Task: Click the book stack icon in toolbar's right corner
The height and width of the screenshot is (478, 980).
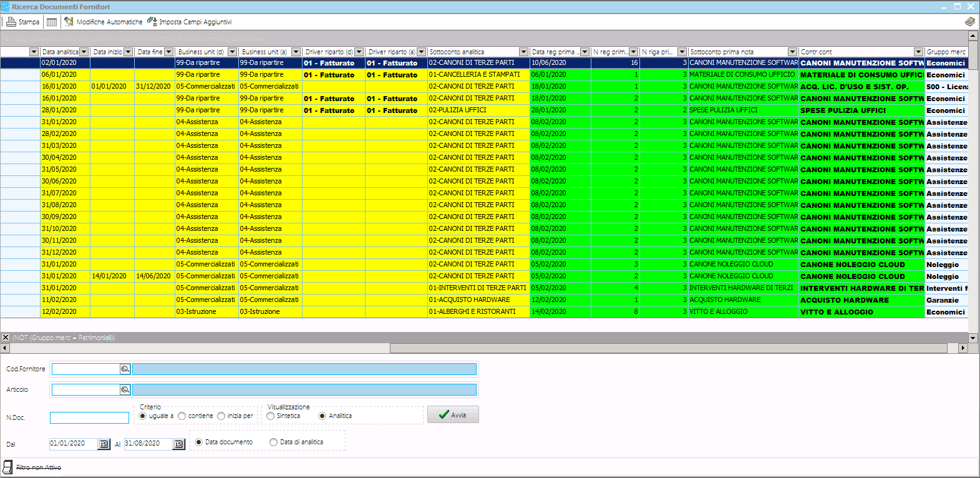Action: point(969,22)
